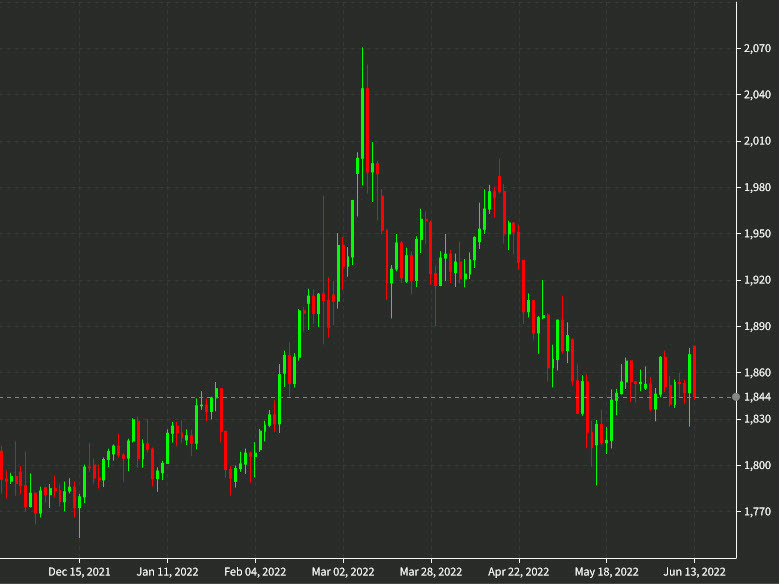Click the Mar 28, 2022 date label
Image resolution: width=779 pixels, height=584 pixels.
point(431,572)
